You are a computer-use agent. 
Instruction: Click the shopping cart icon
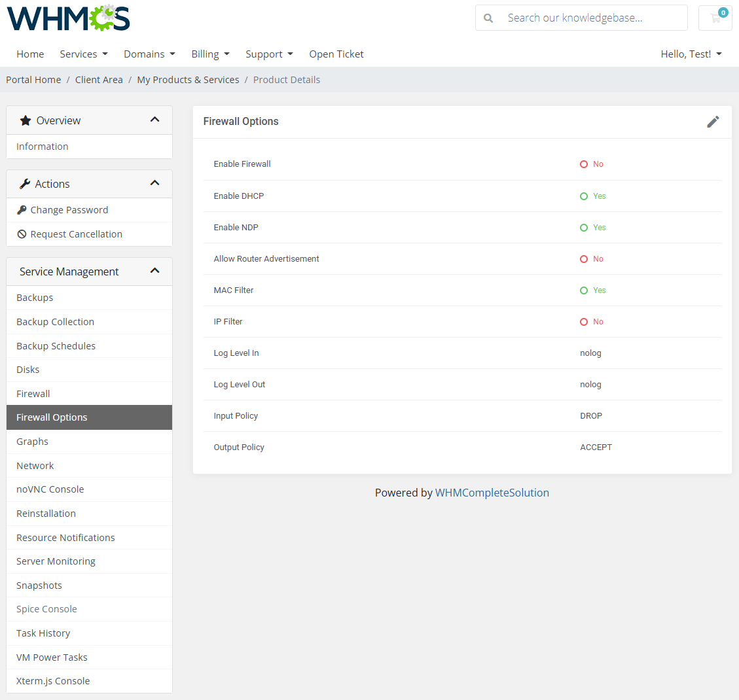(x=715, y=18)
